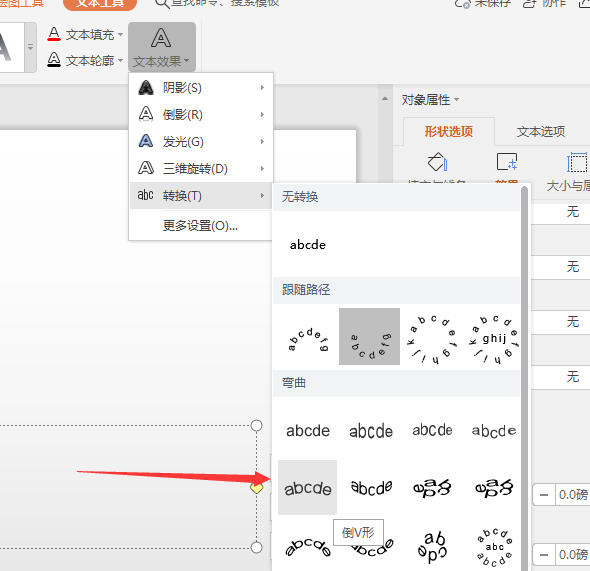Select the 填充与线条 paint bucket icon
The image size is (590, 571).
(437, 162)
